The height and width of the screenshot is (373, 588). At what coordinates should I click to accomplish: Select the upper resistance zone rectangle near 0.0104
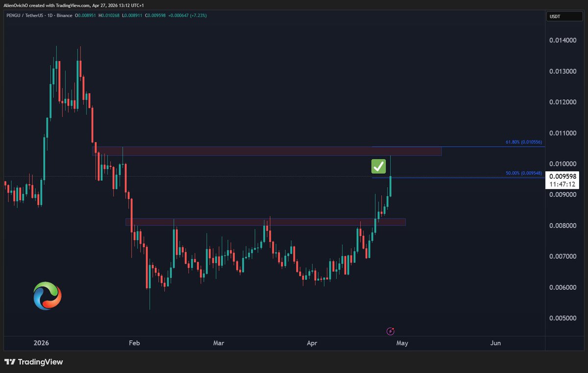267,151
